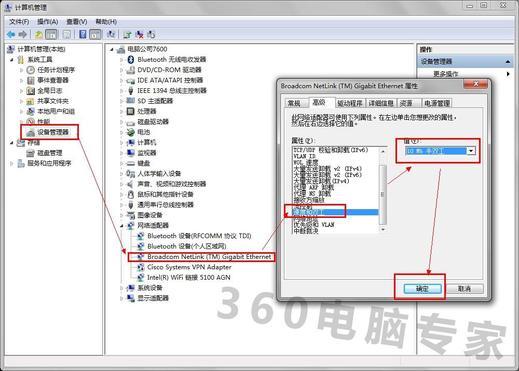Select VLAN ID in property list
The image size is (519, 371).
tap(304, 156)
